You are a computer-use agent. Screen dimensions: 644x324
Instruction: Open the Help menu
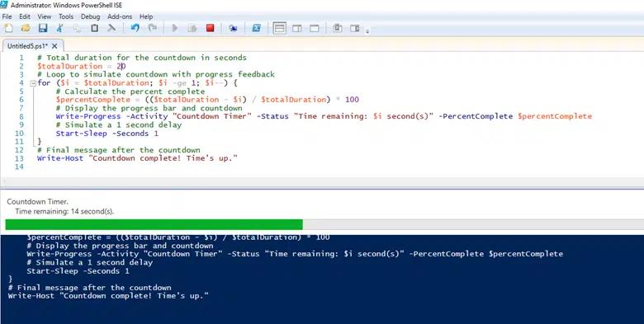pos(146,16)
